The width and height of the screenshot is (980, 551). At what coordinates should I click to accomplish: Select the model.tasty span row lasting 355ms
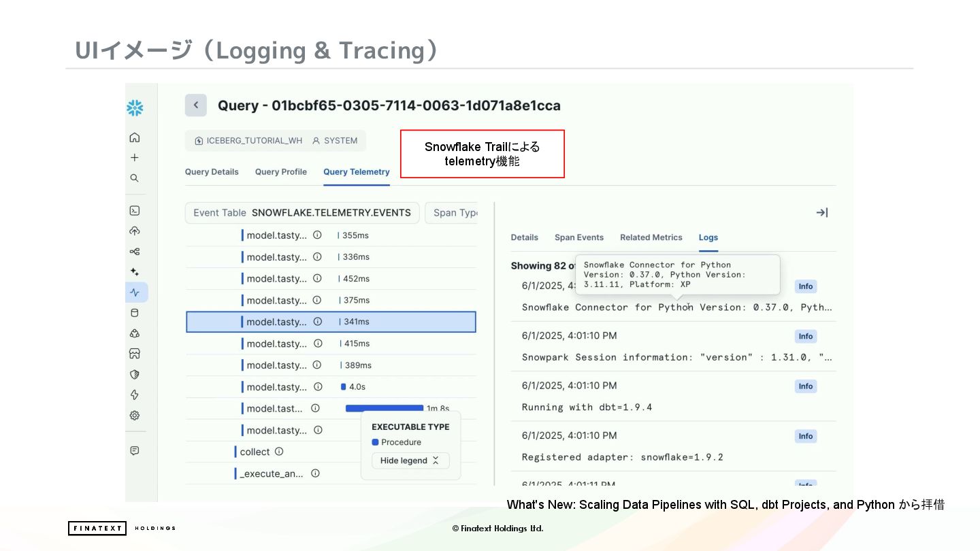tap(331, 235)
